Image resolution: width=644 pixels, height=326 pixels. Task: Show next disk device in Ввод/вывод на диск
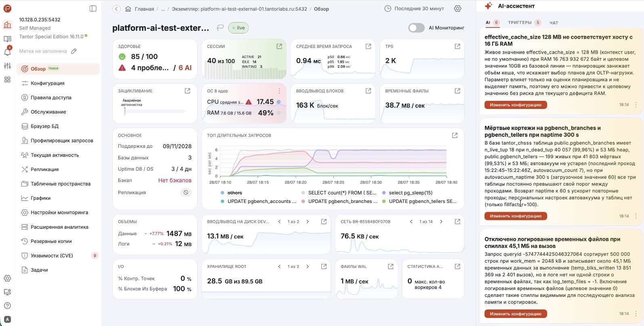[308, 222]
